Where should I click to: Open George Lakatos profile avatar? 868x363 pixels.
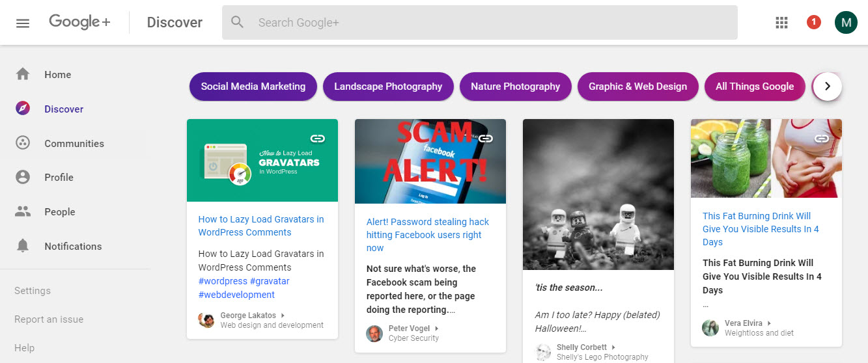click(x=206, y=320)
